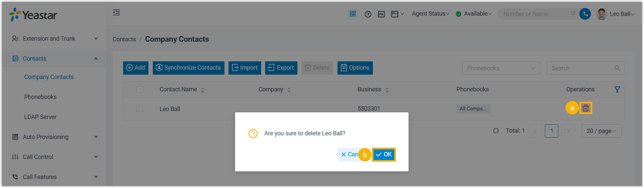
Task: Expand the Call Control sidebar section
Action: pos(53,157)
